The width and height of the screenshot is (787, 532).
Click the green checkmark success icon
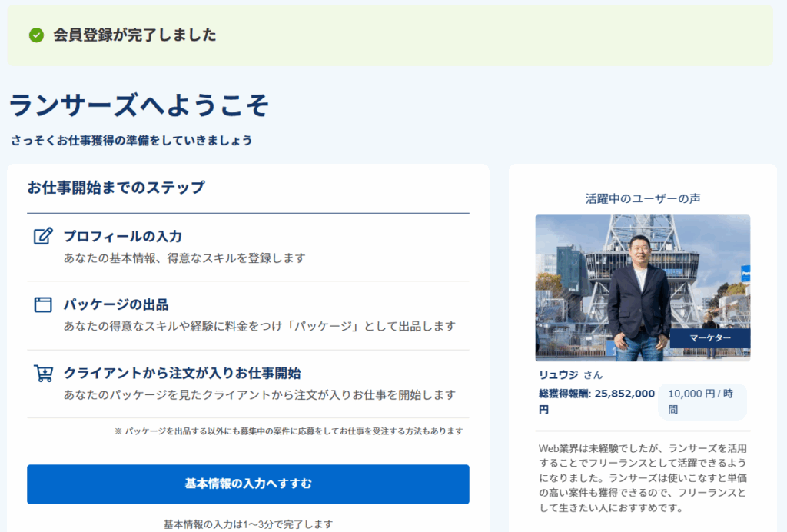click(36, 35)
